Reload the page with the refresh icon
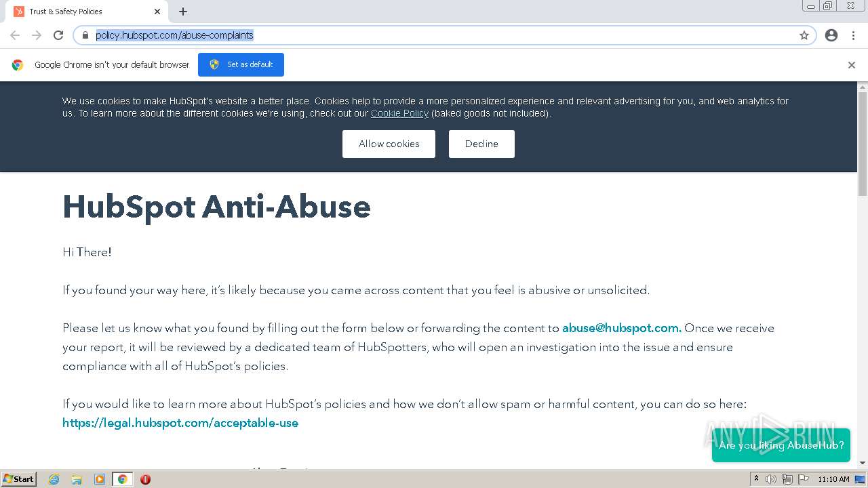This screenshot has width=868, height=488. pyautogui.click(x=58, y=35)
